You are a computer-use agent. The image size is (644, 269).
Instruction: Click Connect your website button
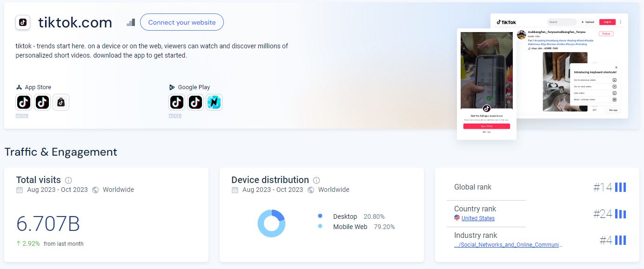182,22
